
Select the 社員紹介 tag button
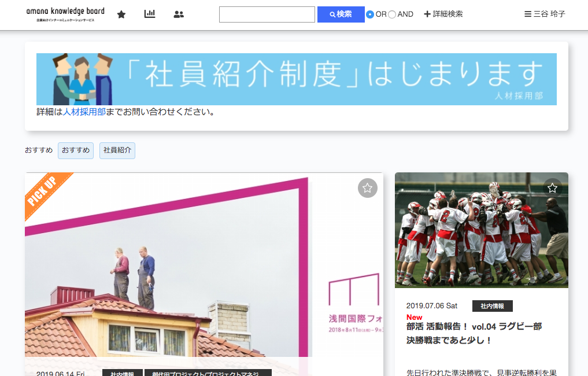coord(117,150)
